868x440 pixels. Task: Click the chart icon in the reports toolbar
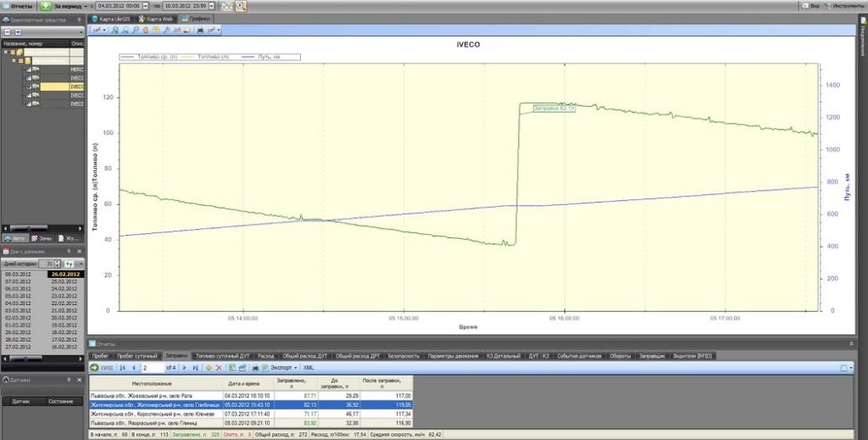tap(242, 367)
